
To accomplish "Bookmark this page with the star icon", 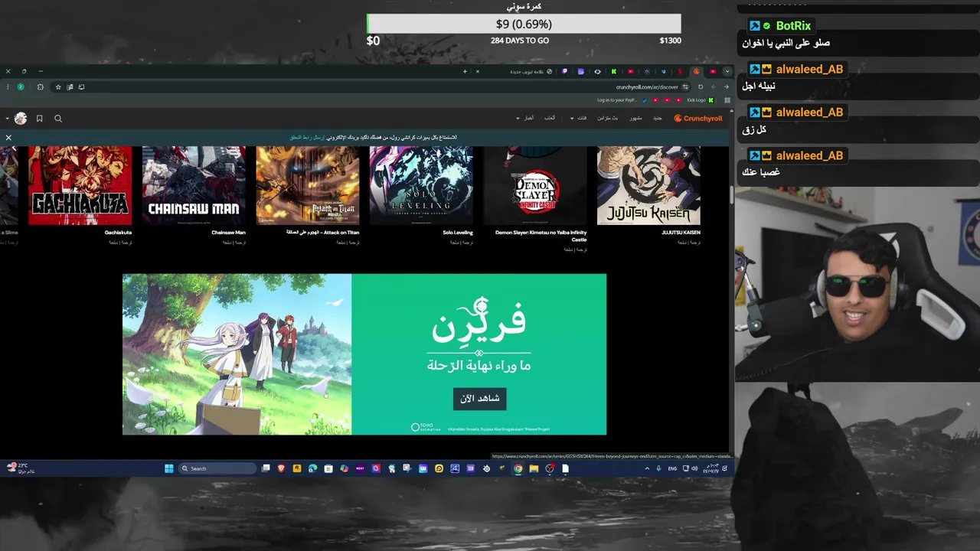I will 58,86.
